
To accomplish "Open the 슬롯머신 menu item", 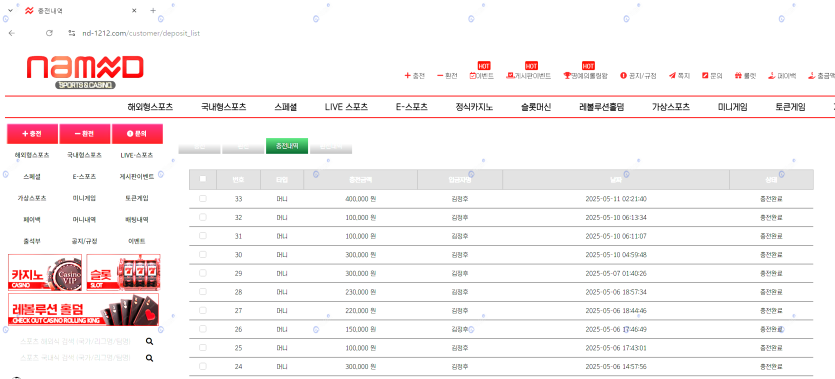I will click(536, 107).
